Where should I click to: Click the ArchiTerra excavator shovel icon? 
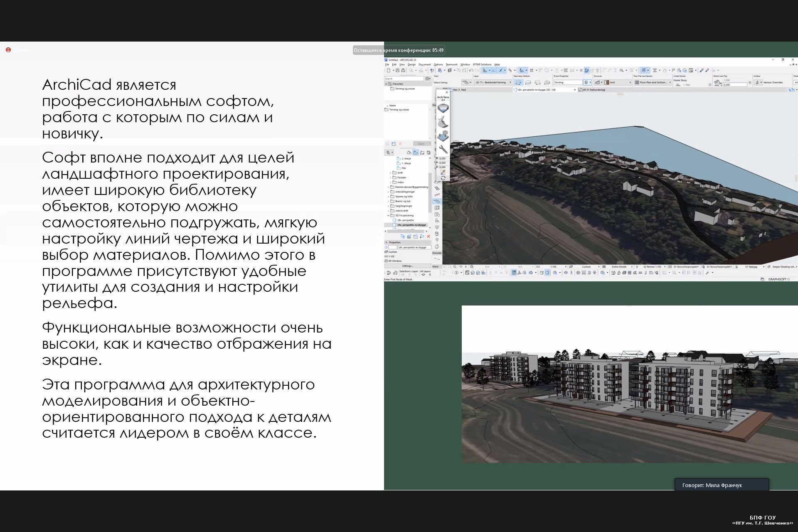pyautogui.click(x=443, y=121)
